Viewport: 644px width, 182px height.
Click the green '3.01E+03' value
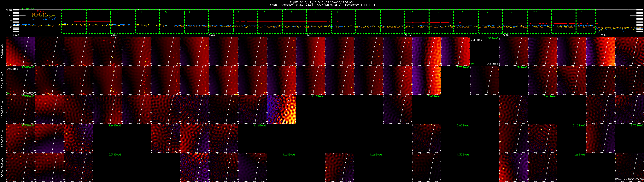tap(550, 96)
